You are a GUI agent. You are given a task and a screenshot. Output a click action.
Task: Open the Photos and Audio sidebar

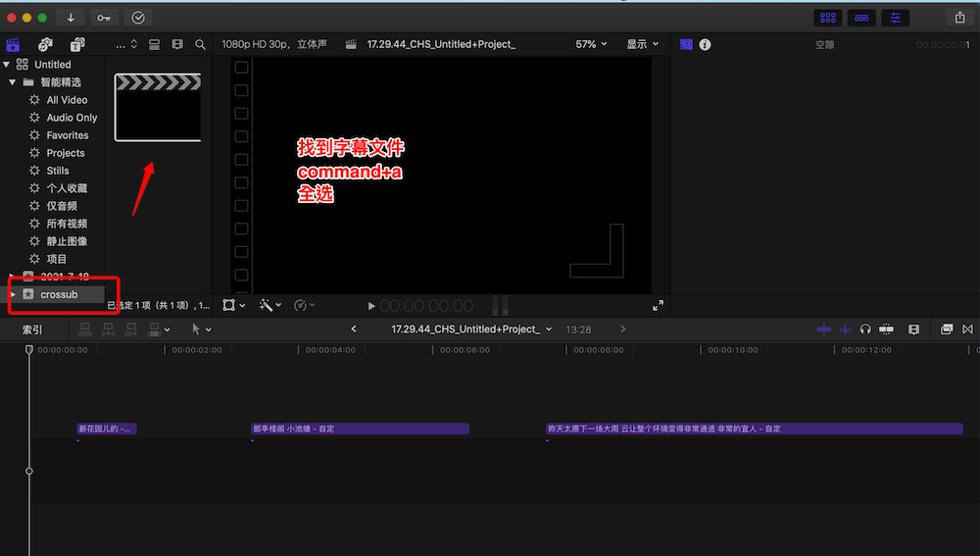(x=45, y=44)
